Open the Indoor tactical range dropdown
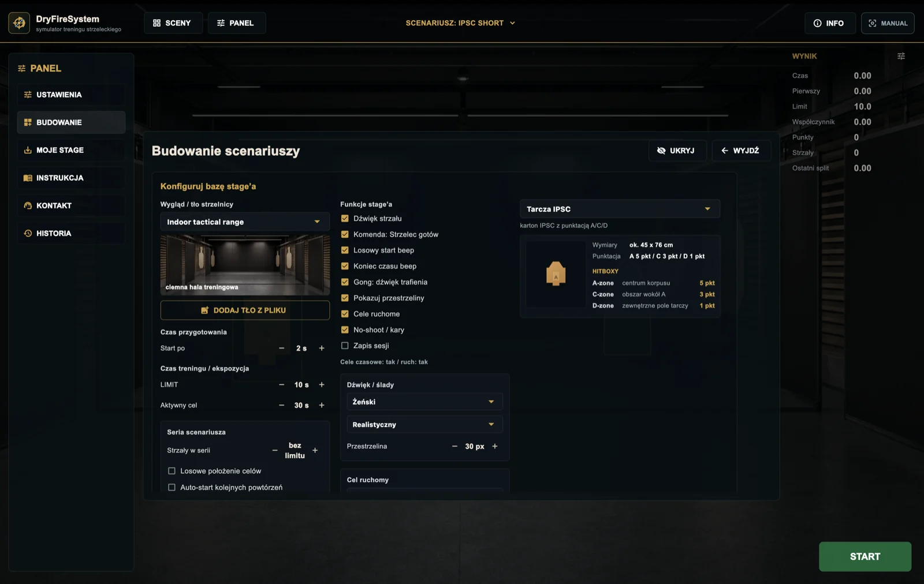This screenshot has height=584, width=924. (x=245, y=222)
